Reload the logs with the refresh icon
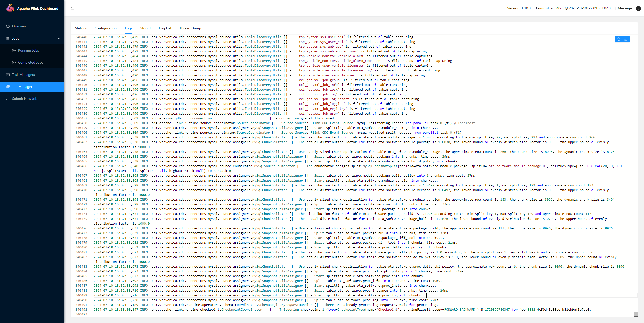 619,39
